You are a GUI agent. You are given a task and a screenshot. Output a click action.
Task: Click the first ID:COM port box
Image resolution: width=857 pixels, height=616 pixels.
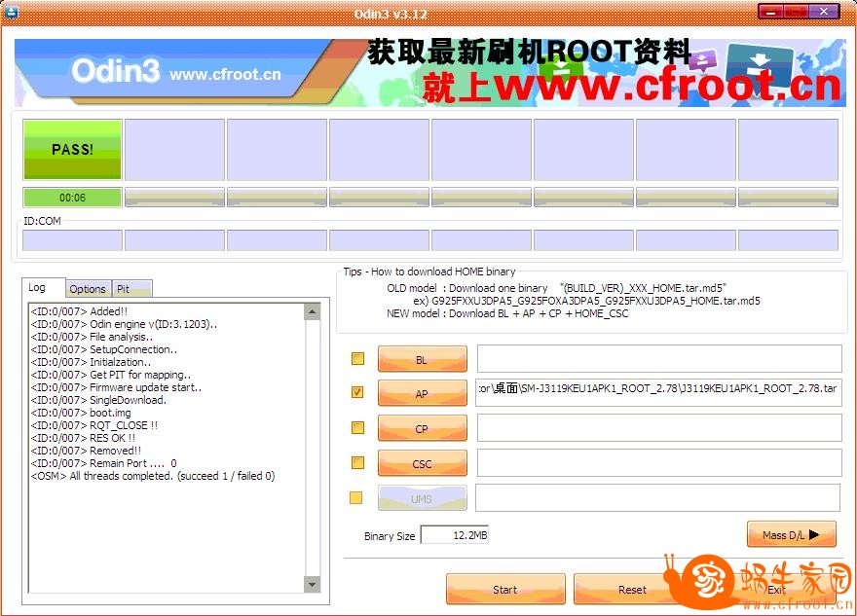[72, 240]
